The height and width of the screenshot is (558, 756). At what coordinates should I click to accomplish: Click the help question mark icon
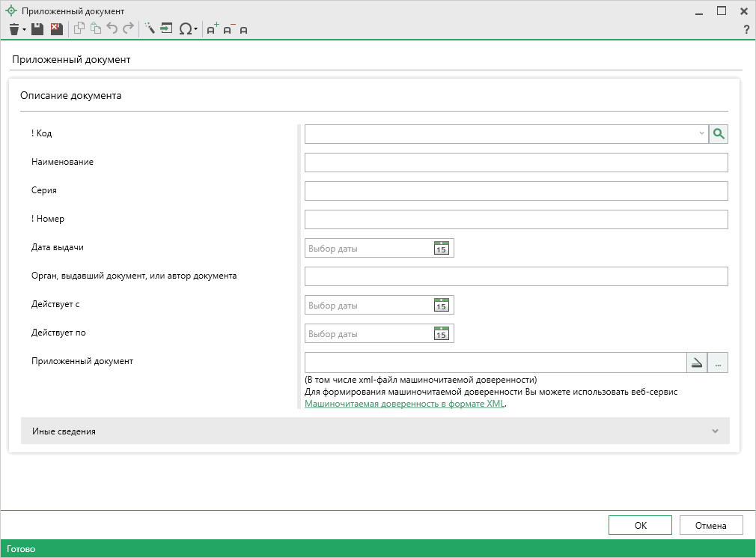coord(746,29)
